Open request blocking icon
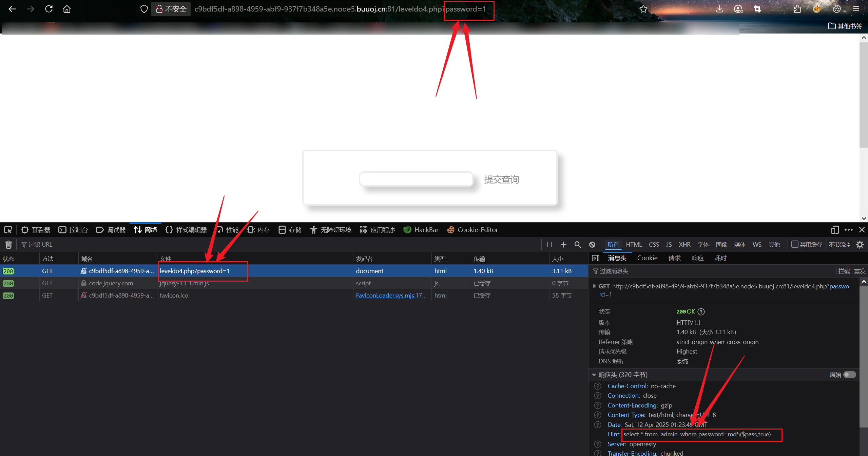 click(x=592, y=245)
